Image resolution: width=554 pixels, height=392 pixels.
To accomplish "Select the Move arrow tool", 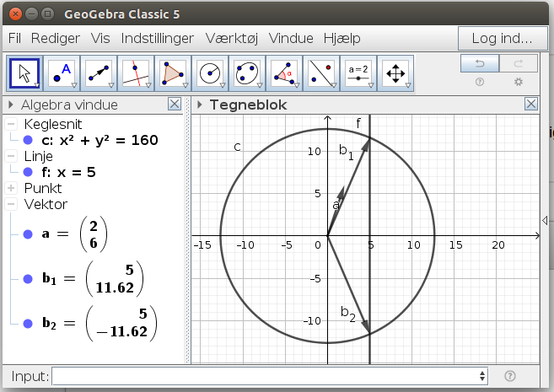I will click(x=24, y=73).
